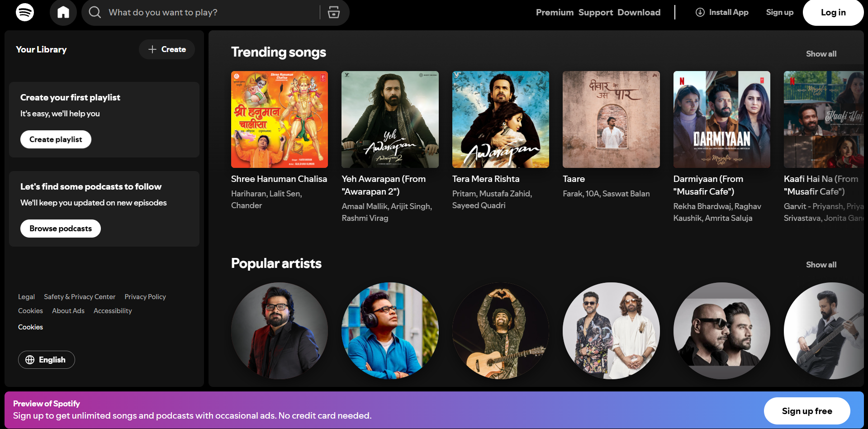
Task: Open the Premium link
Action: tap(555, 12)
